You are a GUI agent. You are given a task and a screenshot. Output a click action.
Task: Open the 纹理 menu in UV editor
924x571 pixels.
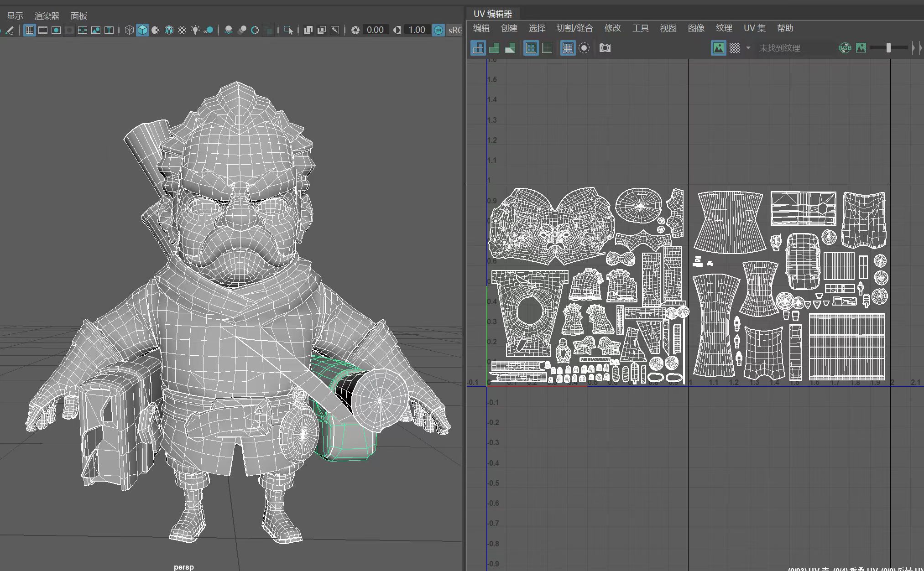coord(724,28)
